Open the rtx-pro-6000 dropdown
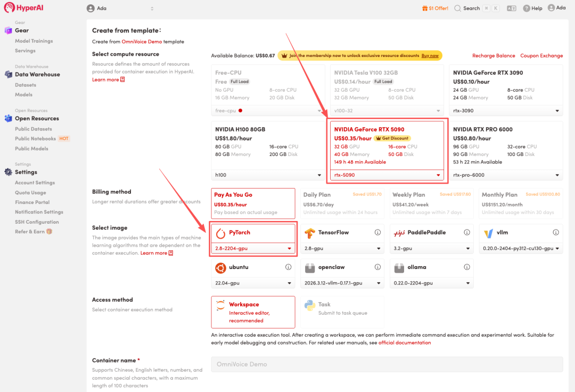Image resolution: width=575 pixels, height=392 pixels. pos(506,175)
